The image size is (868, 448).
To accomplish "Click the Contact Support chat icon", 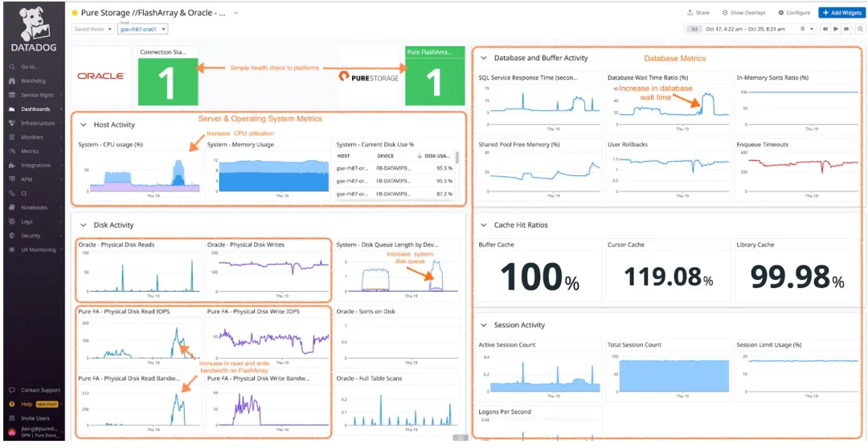I will pyautogui.click(x=11, y=390).
